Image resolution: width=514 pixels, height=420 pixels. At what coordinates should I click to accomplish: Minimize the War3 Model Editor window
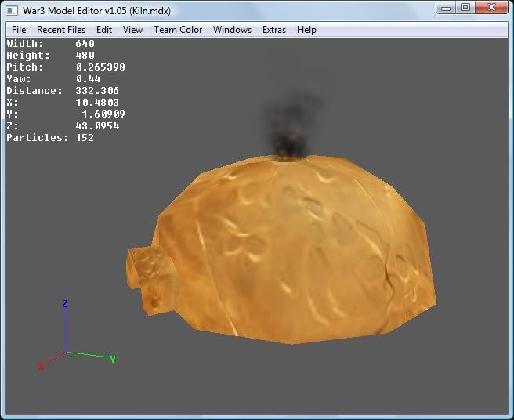coord(446,8)
